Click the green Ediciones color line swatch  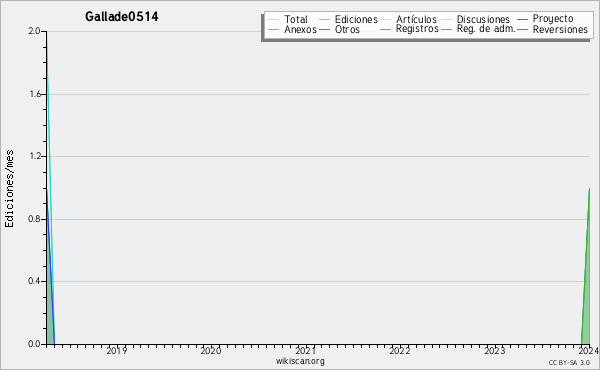[x=324, y=20]
